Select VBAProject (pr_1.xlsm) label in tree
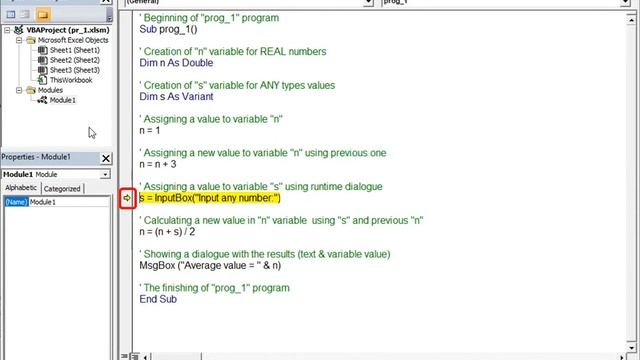This screenshot has width=640, height=360. click(68, 30)
